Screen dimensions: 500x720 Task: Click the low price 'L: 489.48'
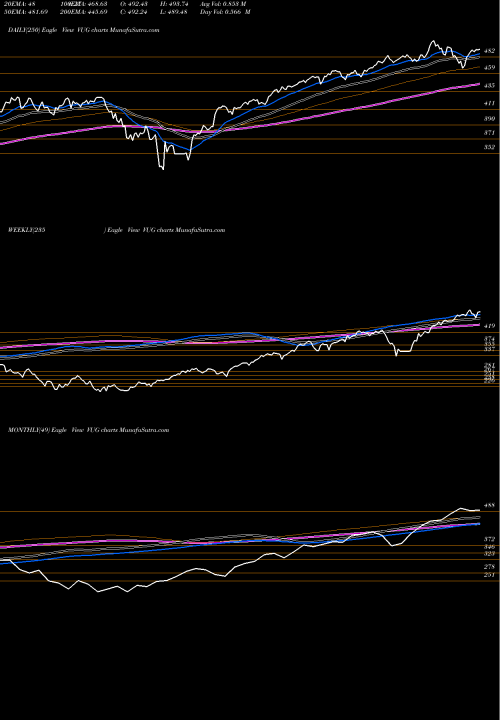[172, 12]
